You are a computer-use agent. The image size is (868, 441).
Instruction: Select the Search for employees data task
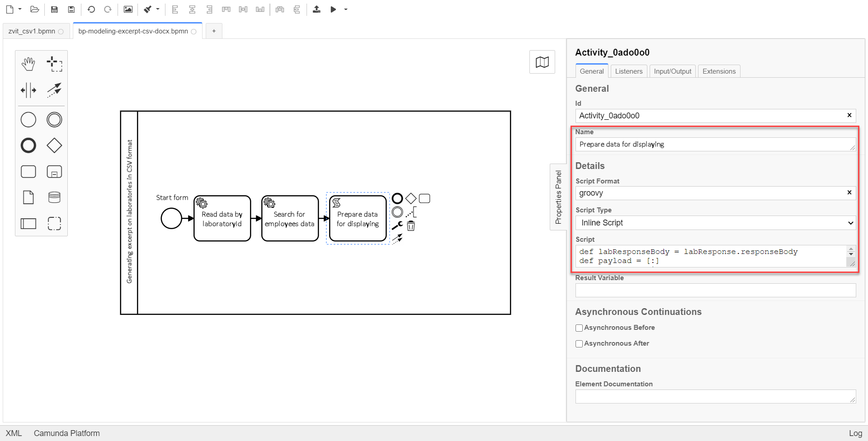point(290,218)
